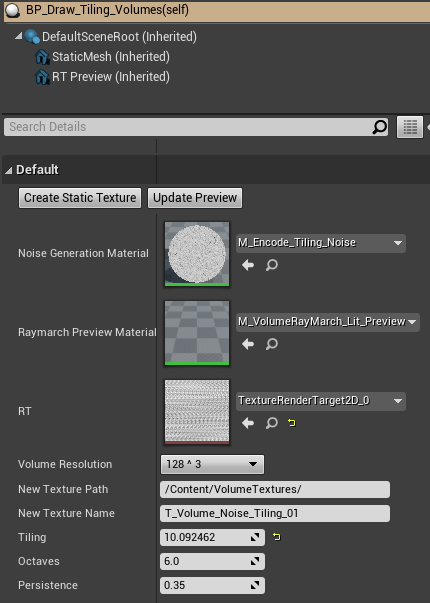
Task: Reset Tiling value to default
Action: (277, 536)
